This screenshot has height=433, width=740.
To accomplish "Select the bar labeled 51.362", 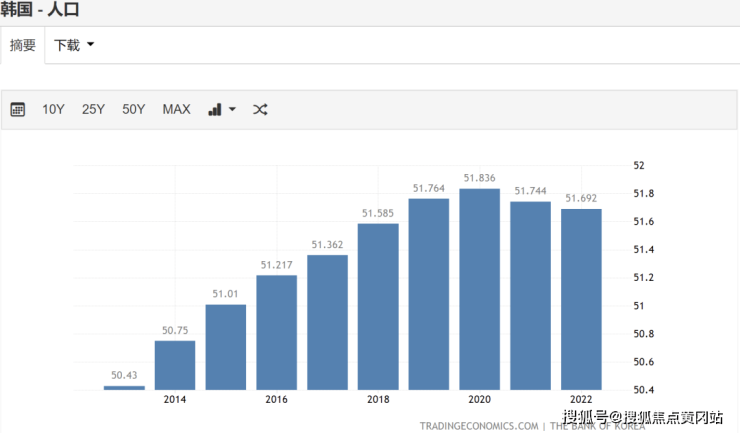I will pos(327,321).
